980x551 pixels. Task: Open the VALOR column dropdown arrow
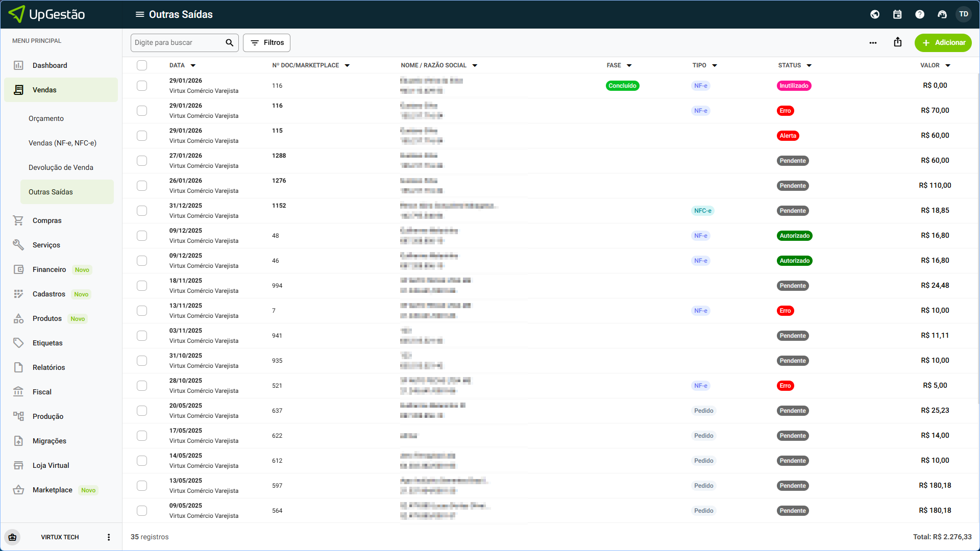point(948,65)
